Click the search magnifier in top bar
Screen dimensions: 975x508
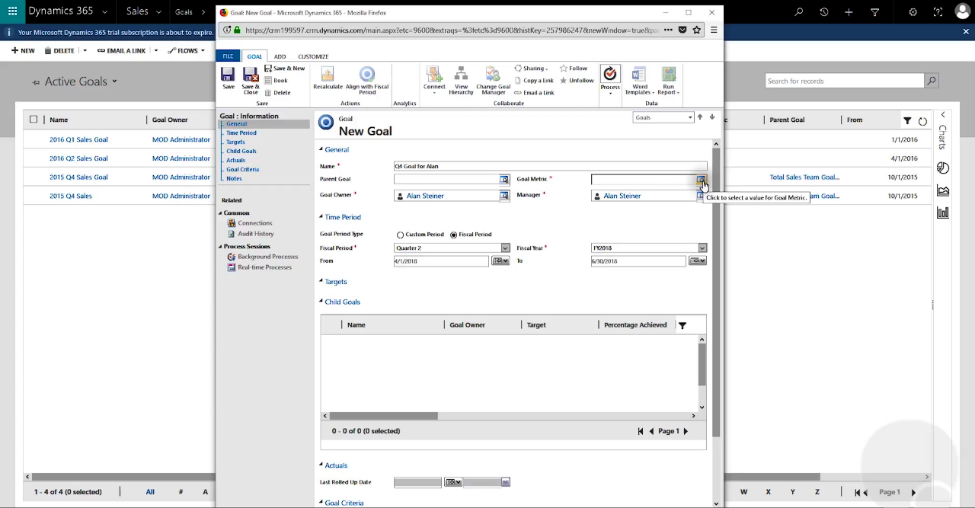(x=799, y=12)
